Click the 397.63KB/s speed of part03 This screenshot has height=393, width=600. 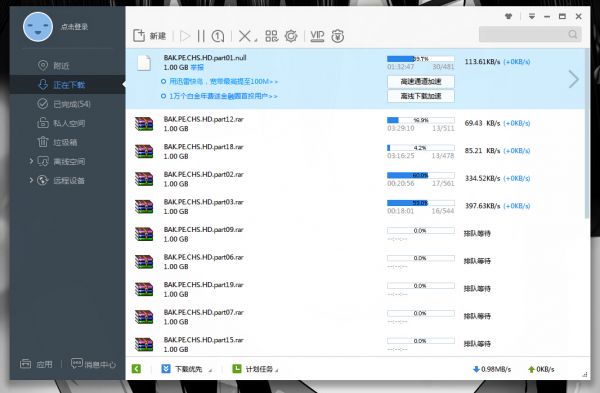point(483,206)
